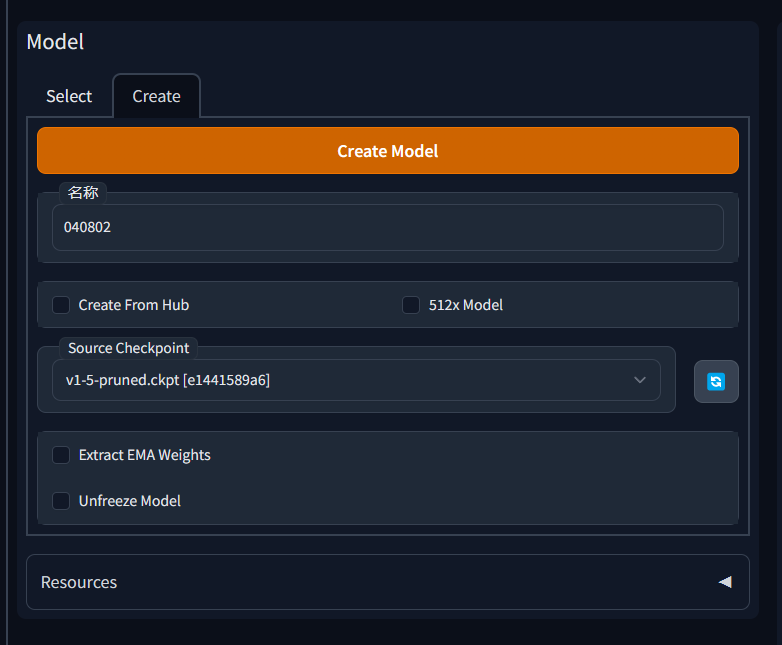Viewport: 782px width, 645px height.
Task: Open the Source Checkpoint dropdown chevron
Action: pos(639,380)
